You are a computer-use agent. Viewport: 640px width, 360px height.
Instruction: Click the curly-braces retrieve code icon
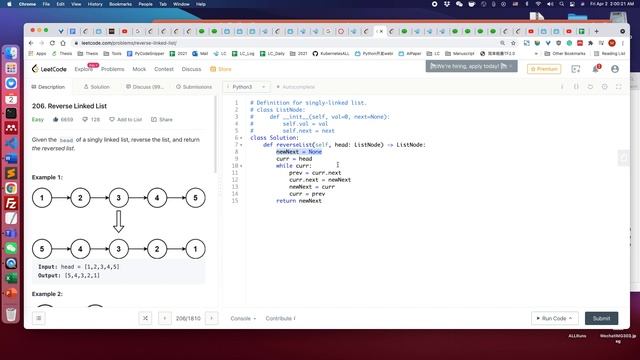(x=576, y=87)
